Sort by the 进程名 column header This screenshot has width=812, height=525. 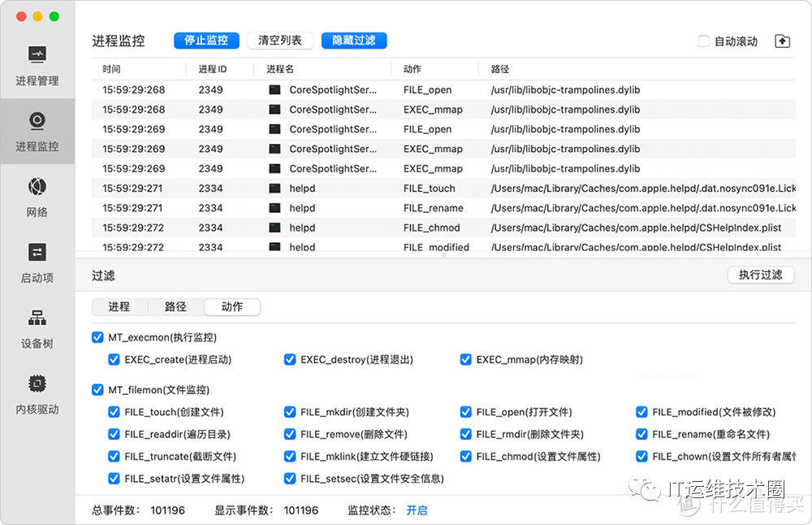pyautogui.click(x=281, y=70)
